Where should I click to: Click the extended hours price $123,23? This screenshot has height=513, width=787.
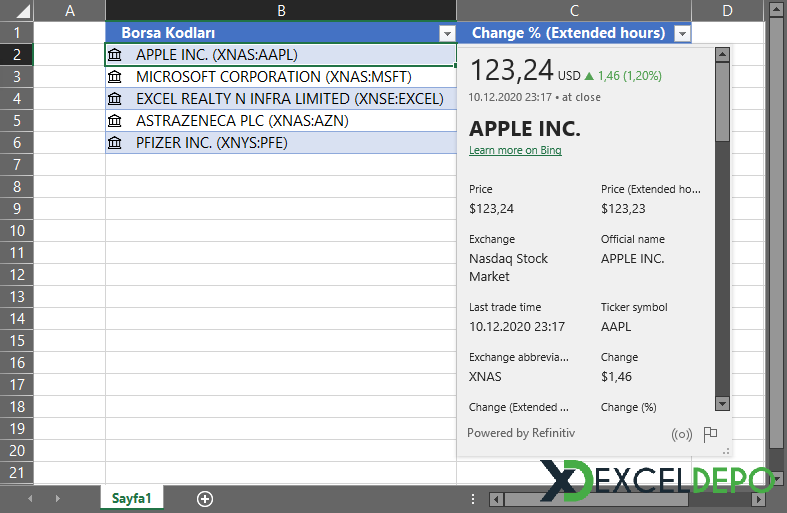(x=623, y=209)
